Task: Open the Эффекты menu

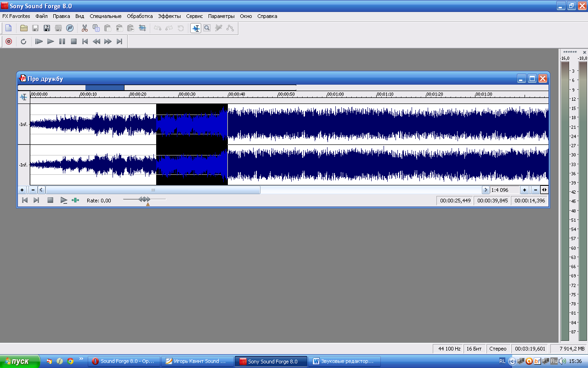Action: (x=169, y=16)
